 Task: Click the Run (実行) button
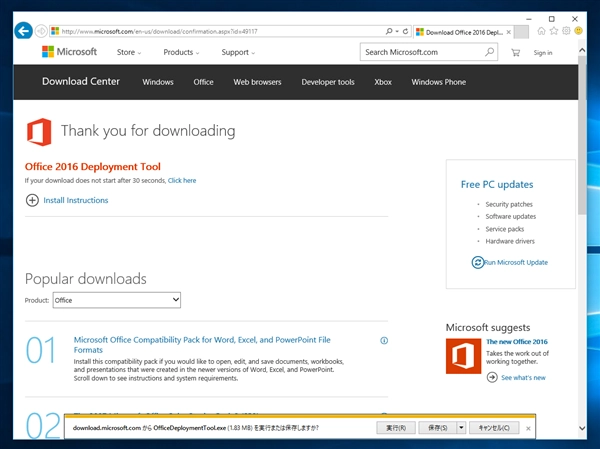coord(396,428)
